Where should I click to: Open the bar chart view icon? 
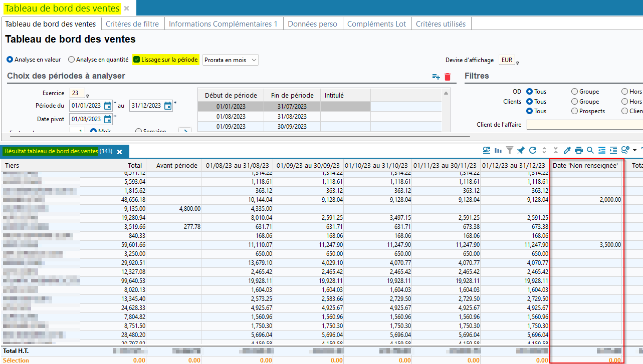(x=498, y=150)
